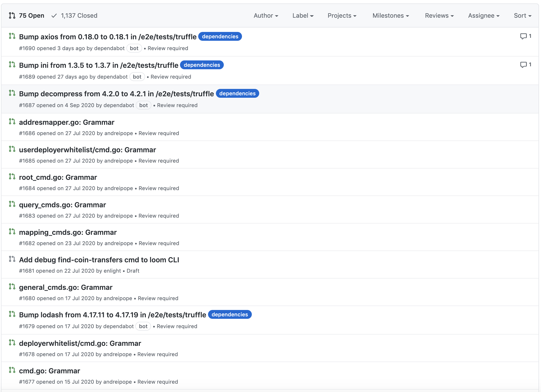Switch to the 1,137 Closed tab

click(79, 16)
